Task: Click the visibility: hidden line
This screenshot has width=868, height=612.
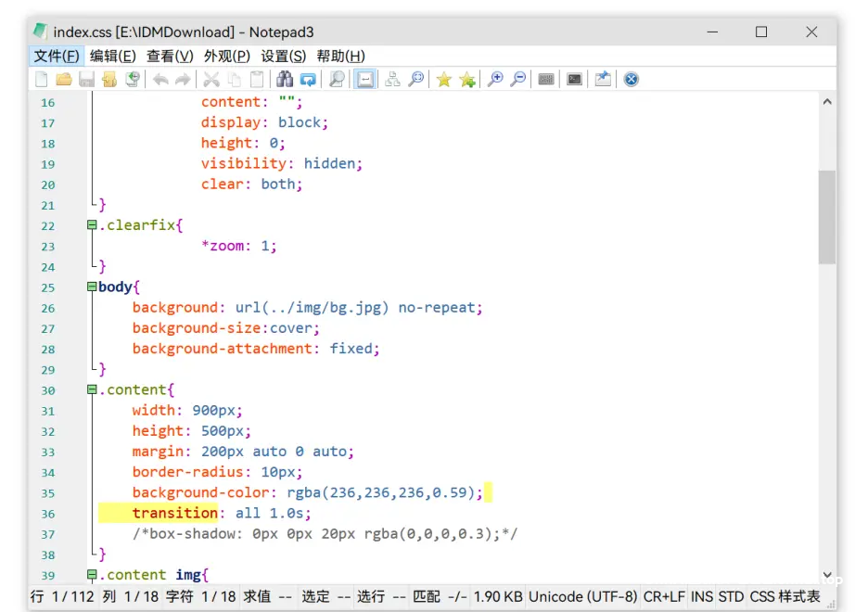Action: [281, 164]
